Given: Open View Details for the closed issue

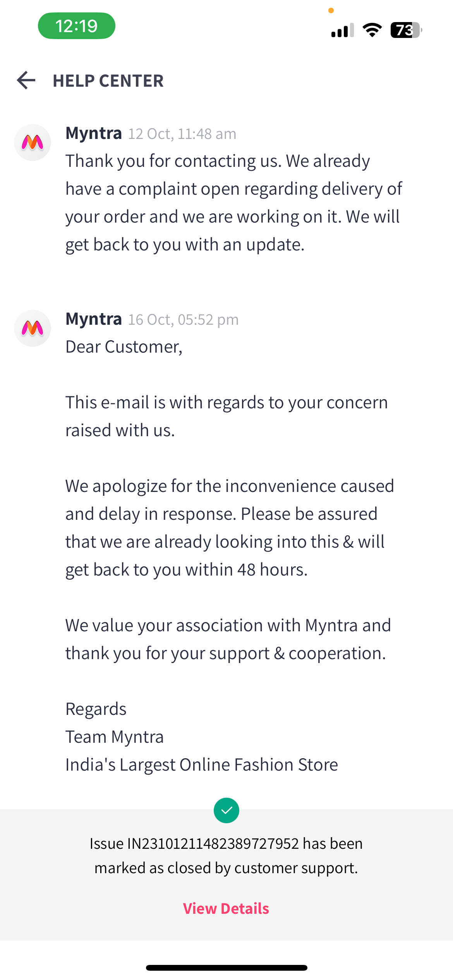Looking at the screenshot, I should [226, 908].
